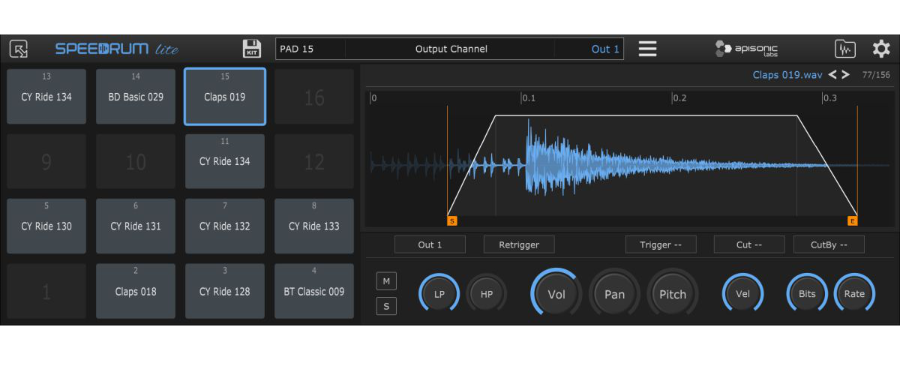Open the CutBy -- dropdown
The width and height of the screenshot is (900, 375).
(x=829, y=244)
